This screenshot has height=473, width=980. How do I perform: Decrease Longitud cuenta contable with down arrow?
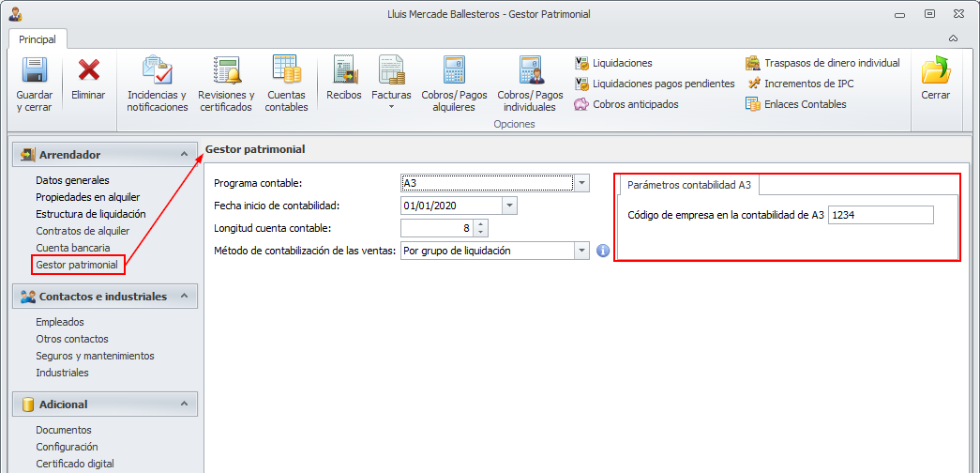(480, 232)
